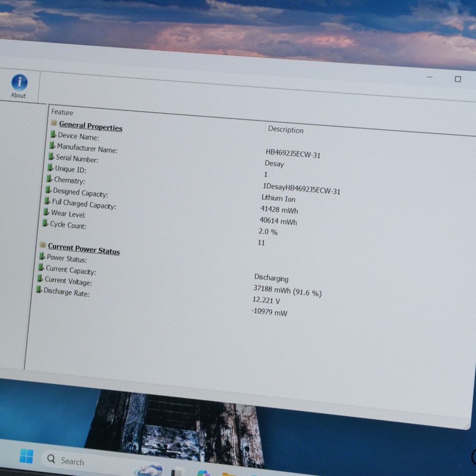This screenshot has width=476, height=476.
Task: Select current capacity 37188 mWh (91.6 %)
Action: click(x=288, y=291)
